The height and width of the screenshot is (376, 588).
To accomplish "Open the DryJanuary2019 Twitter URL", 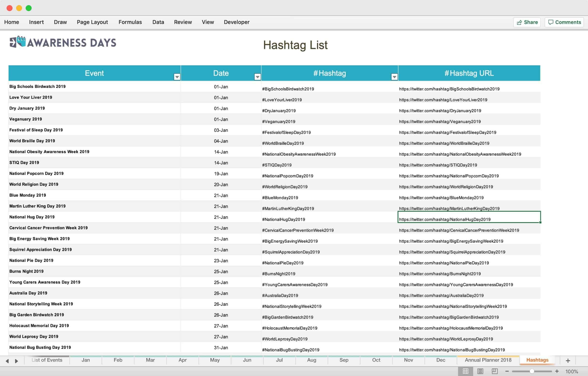I will (x=440, y=111).
